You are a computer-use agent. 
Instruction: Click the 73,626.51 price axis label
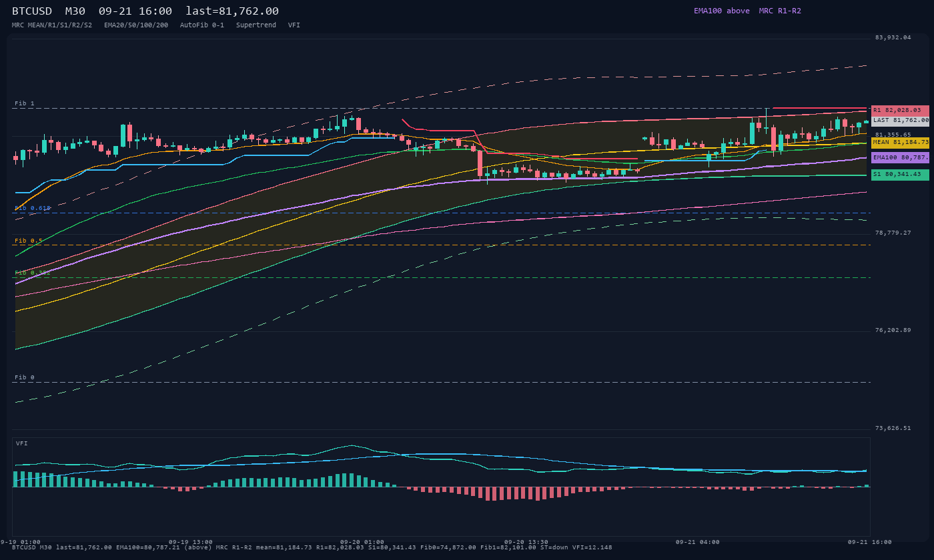[893, 428]
